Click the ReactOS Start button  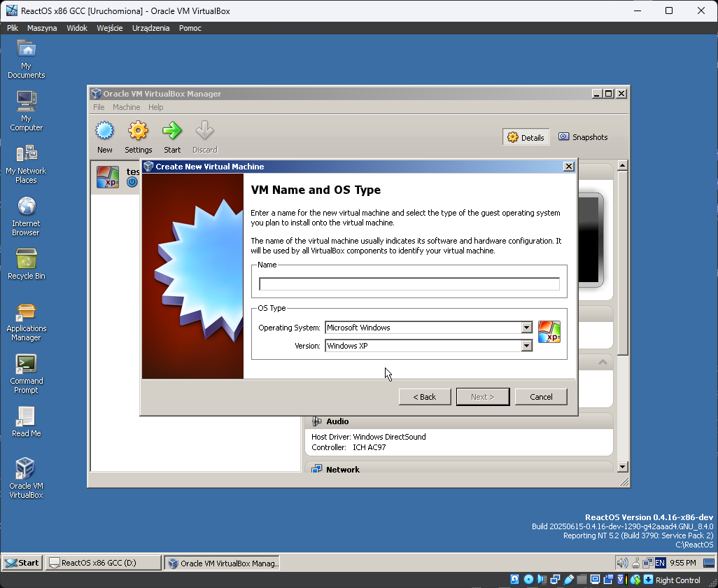tap(22, 563)
